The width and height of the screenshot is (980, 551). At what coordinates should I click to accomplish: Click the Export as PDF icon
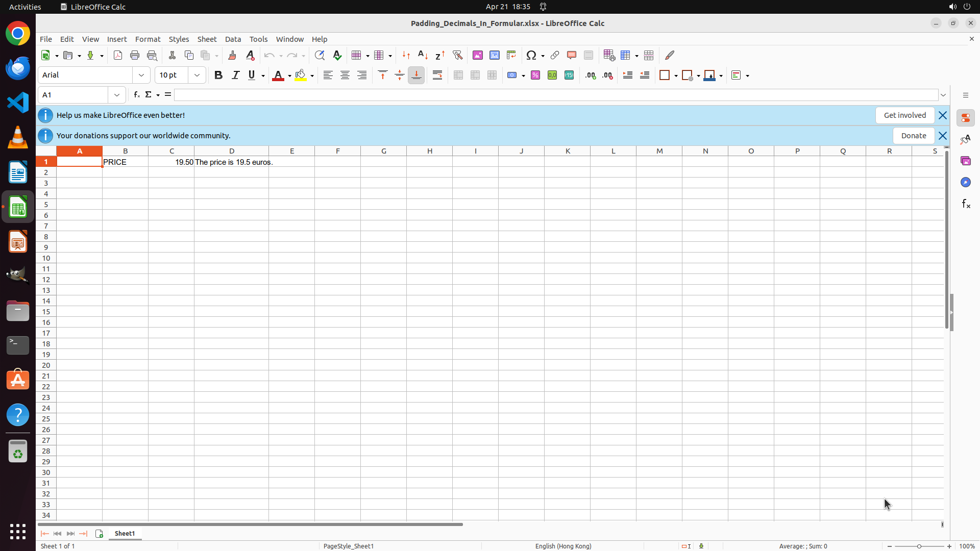pyautogui.click(x=118, y=55)
